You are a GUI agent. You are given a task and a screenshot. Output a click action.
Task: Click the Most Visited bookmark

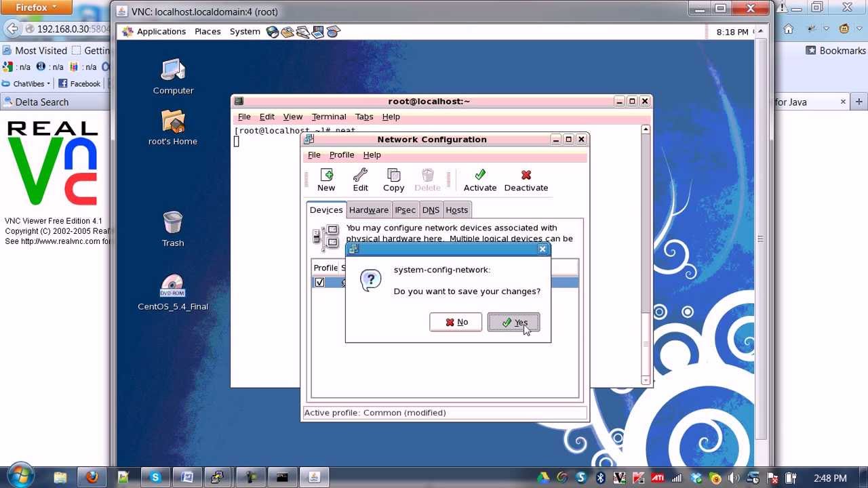(35, 50)
